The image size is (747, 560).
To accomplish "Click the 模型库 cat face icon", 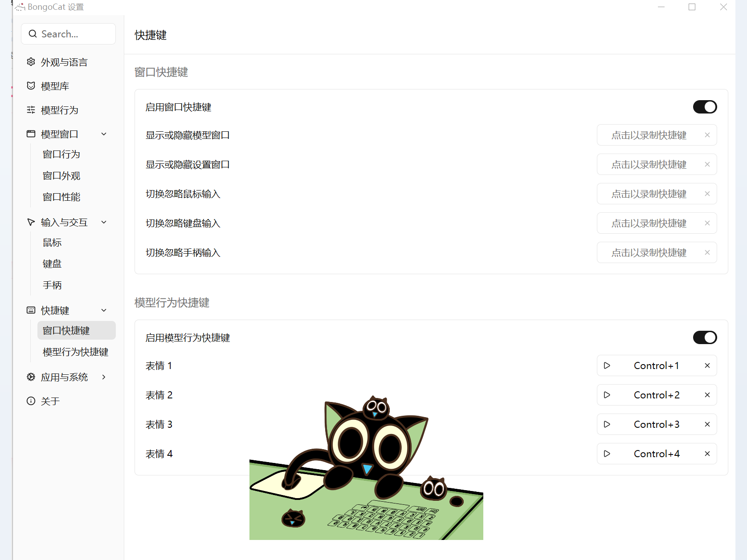I will coord(31,86).
